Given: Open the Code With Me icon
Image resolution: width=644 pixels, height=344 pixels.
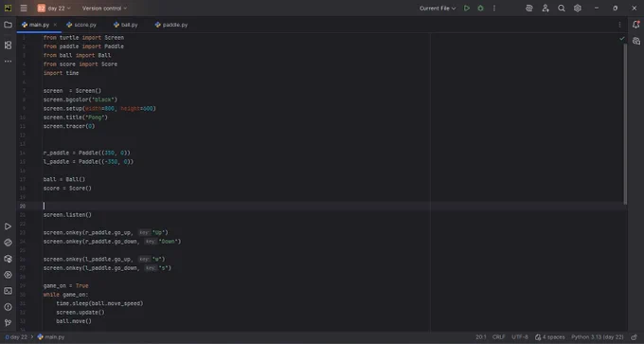Looking at the screenshot, I should [529, 9].
